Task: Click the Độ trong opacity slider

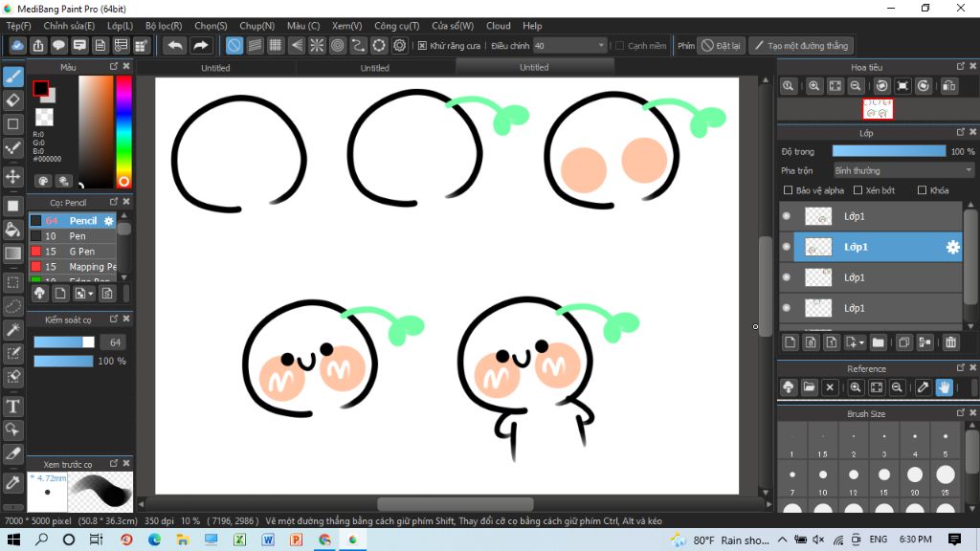Action: [889, 151]
